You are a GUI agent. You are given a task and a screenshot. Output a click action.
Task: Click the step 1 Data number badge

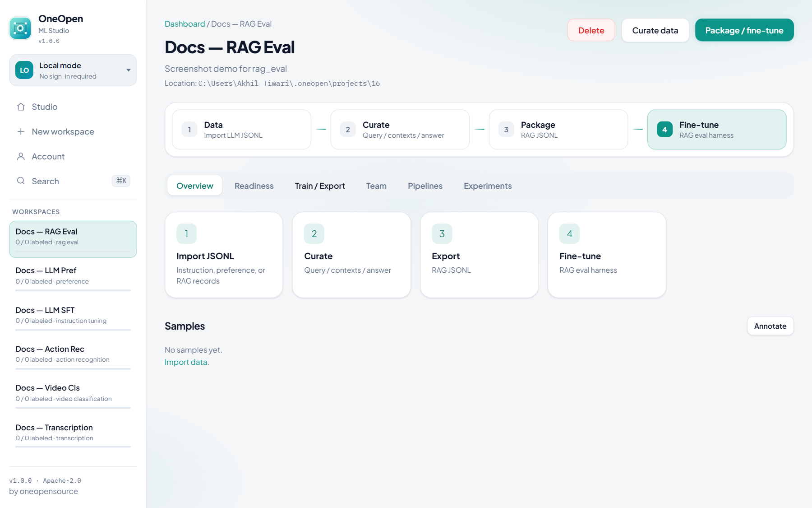coord(189,130)
